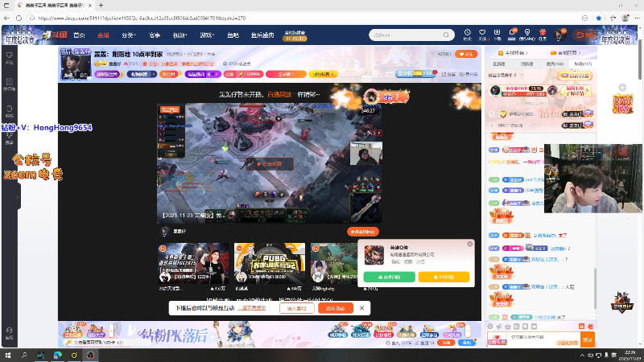Open the 直播 nav menu item
This screenshot has height=362, width=644.
(x=103, y=35)
